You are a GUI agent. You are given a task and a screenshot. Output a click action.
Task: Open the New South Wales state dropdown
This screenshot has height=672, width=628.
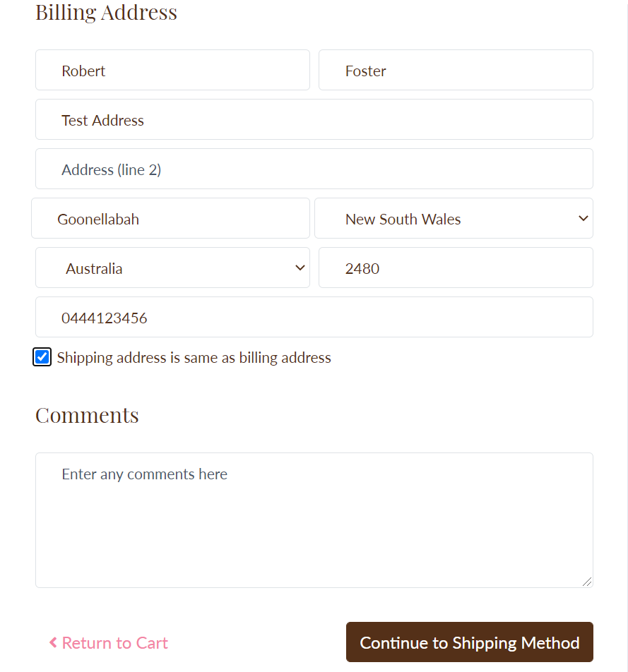(452, 219)
